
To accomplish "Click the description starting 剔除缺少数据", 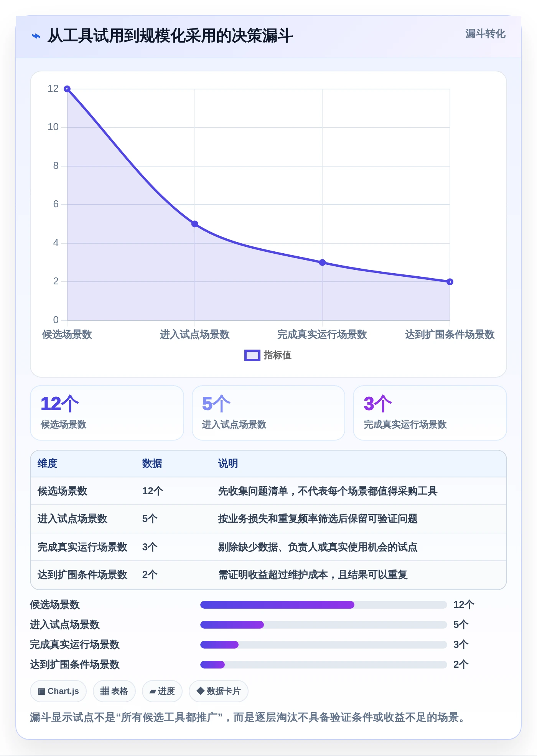I will 318,547.
